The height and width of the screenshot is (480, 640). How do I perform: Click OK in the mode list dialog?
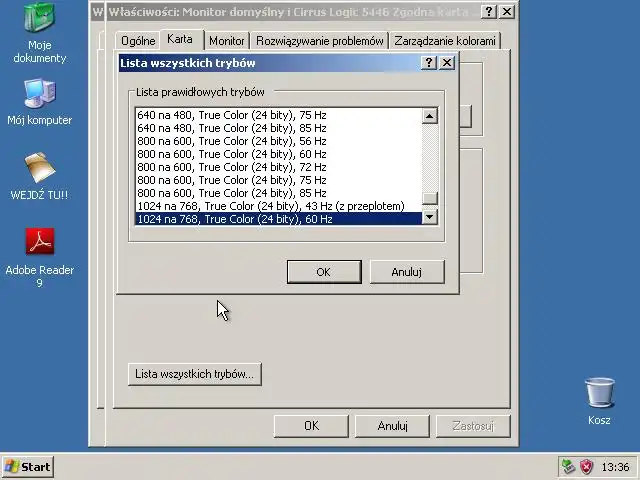324,272
